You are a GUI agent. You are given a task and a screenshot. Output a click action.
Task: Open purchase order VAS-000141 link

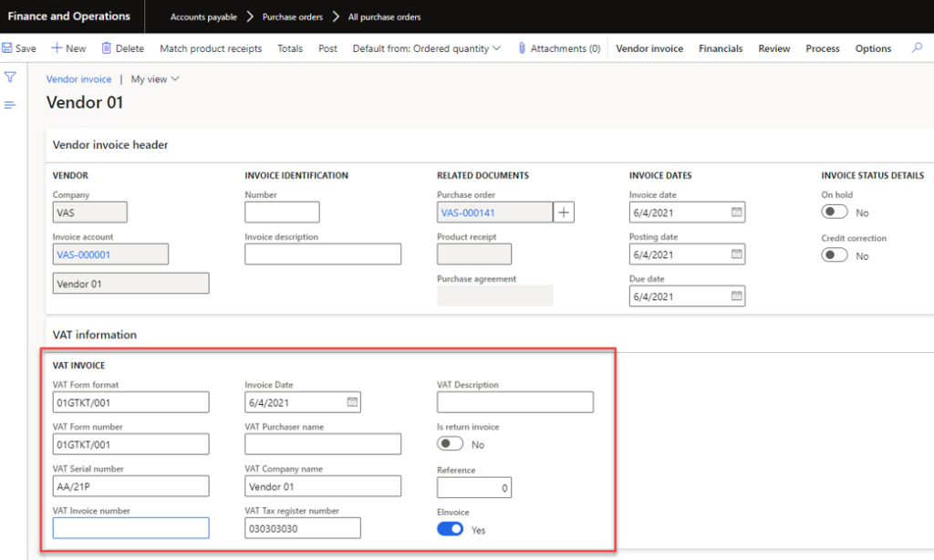pyautogui.click(x=468, y=213)
